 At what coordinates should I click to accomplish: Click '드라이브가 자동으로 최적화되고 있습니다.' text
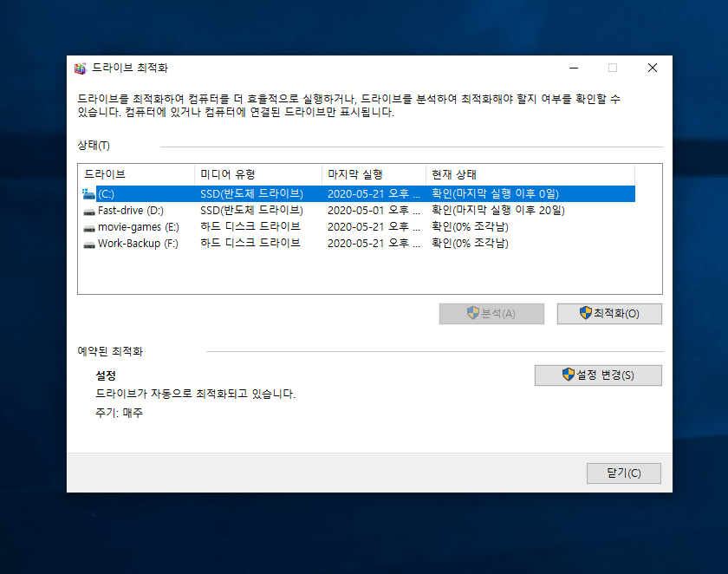click(196, 394)
